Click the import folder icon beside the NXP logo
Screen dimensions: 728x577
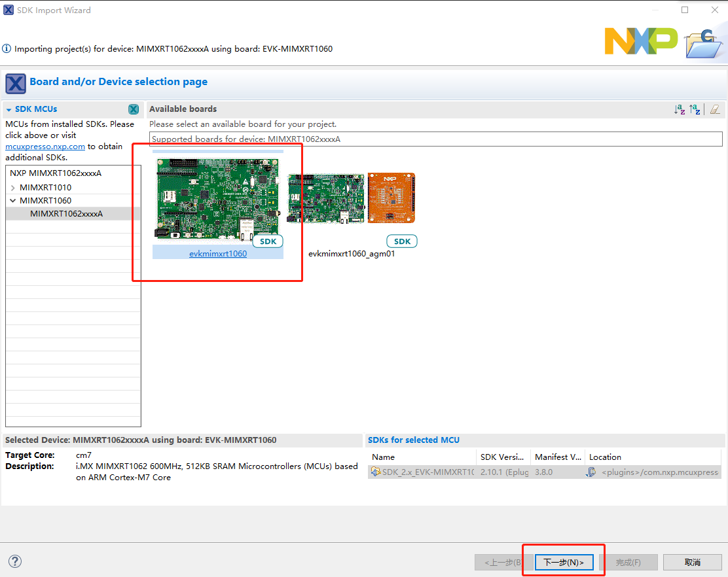tap(704, 44)
